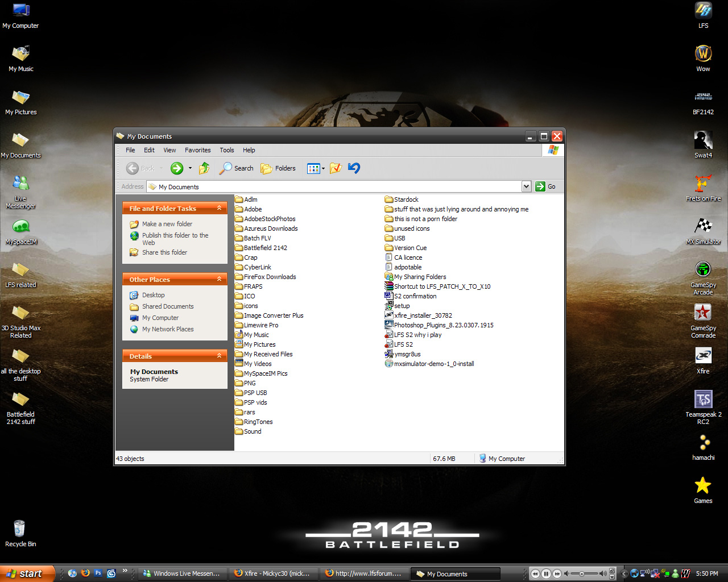Image resolution: width=728 pixels, height=582 pixels.
Task: Expand the Address bar dropdown
Action: point(526,186)
